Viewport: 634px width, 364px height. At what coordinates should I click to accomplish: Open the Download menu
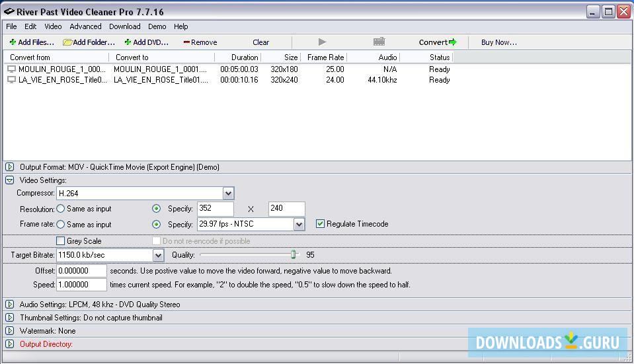(x=124, y=26)
